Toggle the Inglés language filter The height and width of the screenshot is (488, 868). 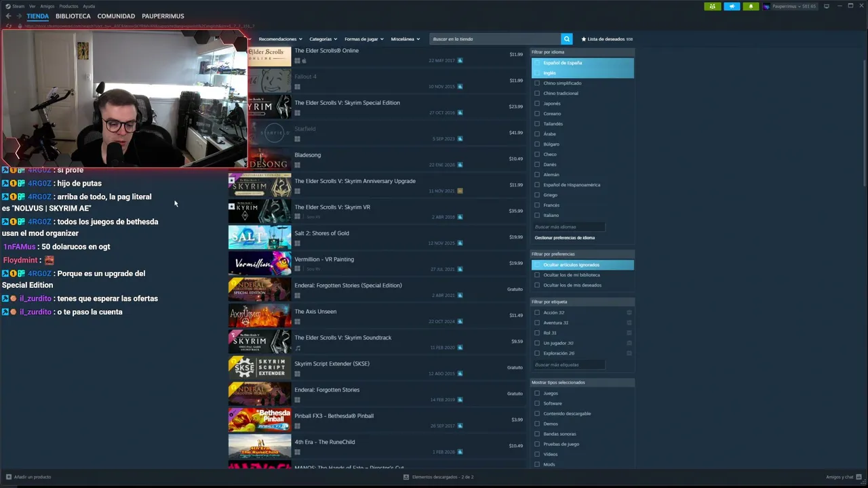[x=583, y=73]
